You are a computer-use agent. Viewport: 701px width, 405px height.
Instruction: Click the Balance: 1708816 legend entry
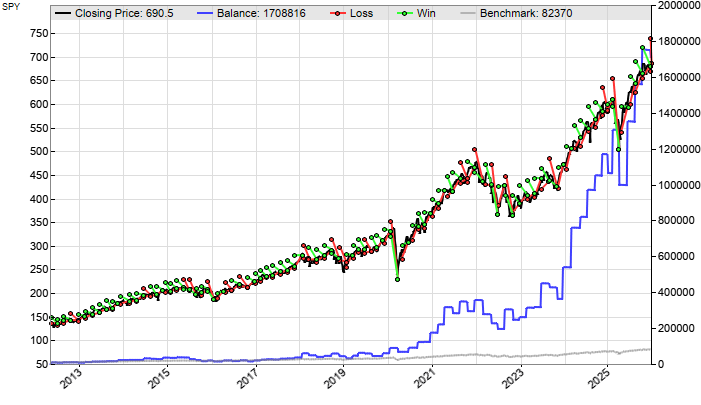tap(251, 13)
